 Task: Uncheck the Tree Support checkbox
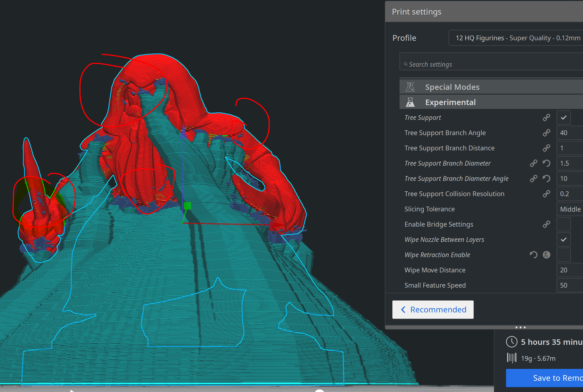pos(563,117)
